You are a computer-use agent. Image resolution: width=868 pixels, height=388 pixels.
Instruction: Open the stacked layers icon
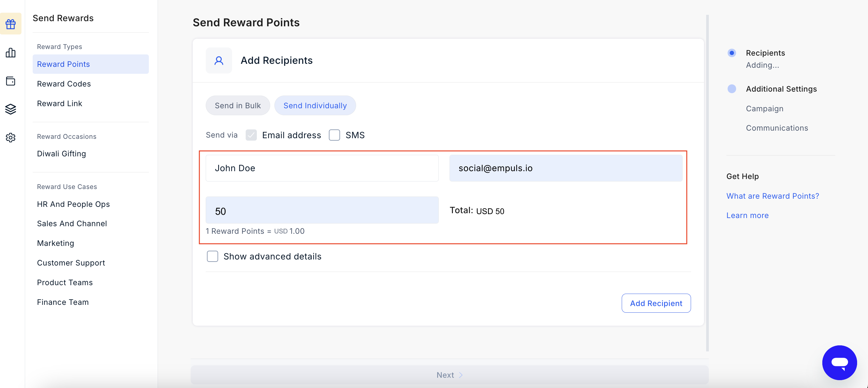pos(11,109)
